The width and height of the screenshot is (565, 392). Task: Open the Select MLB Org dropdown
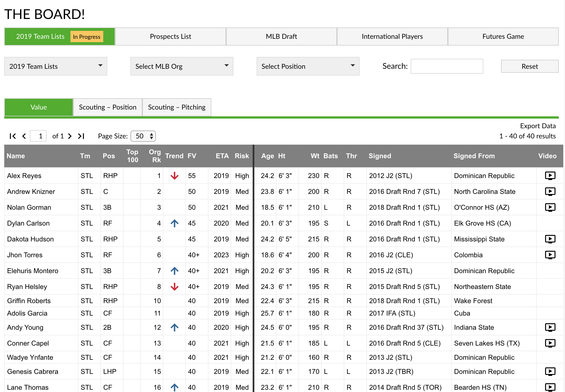click(181, 66)
